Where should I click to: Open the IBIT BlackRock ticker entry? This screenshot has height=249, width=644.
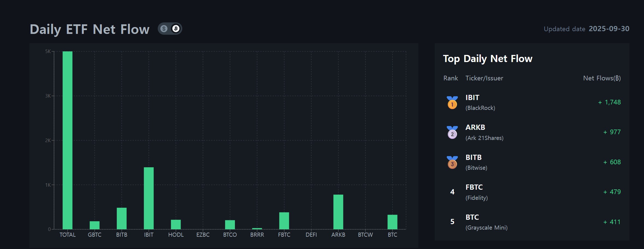pyautogui.click(x=480, y=102)
